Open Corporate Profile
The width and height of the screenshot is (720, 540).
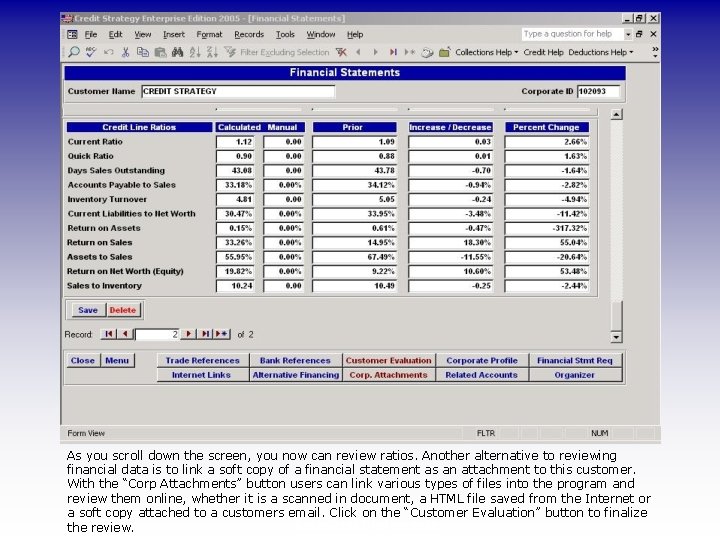click(482, 360)
